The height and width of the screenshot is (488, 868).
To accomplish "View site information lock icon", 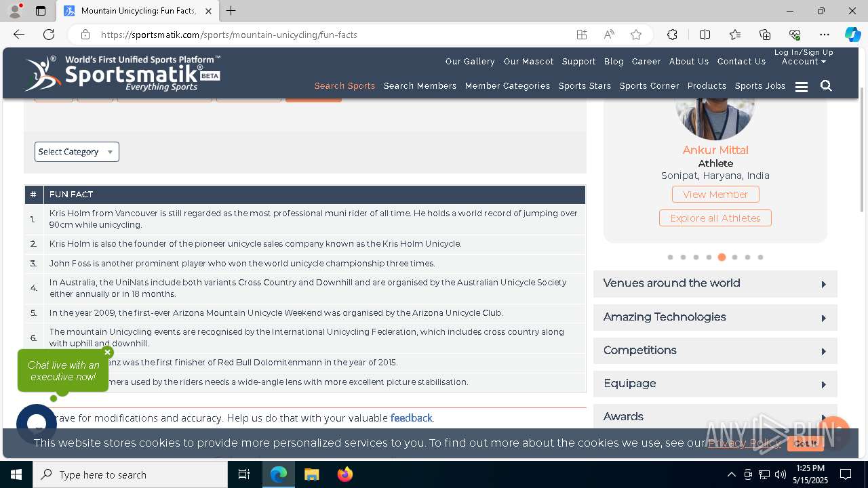I will pyautogui.click(x=85, y=35).
